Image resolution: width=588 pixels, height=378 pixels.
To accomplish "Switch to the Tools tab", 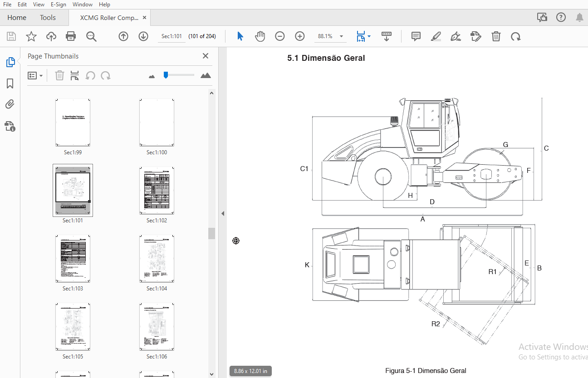I will (x=48, y=17).
